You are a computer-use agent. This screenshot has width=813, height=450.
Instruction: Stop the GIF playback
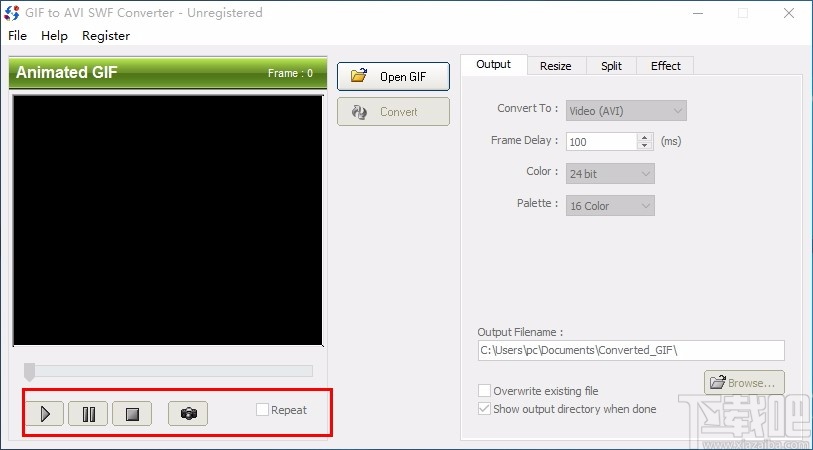tap(132, 414)
